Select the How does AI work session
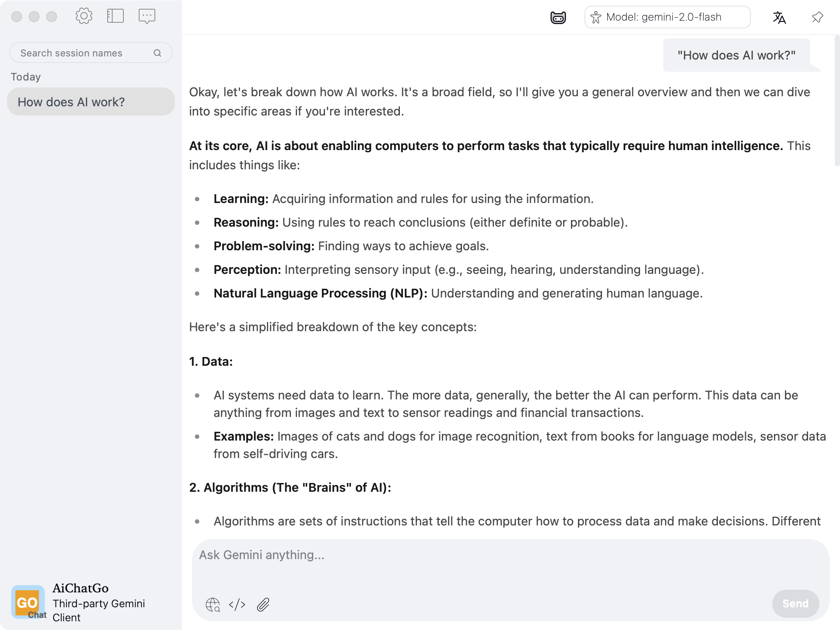The height and width of the screenshot is (630, 840). tap(91, 102)
